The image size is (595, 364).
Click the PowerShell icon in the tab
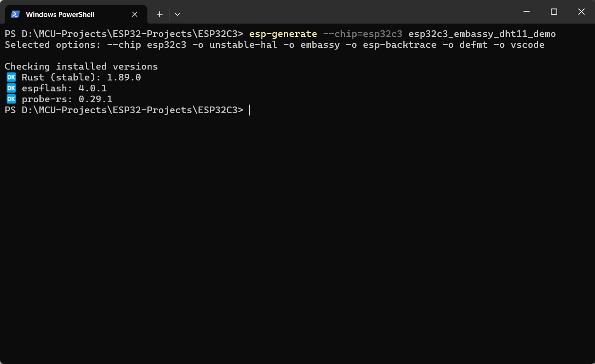click(15, 14)
